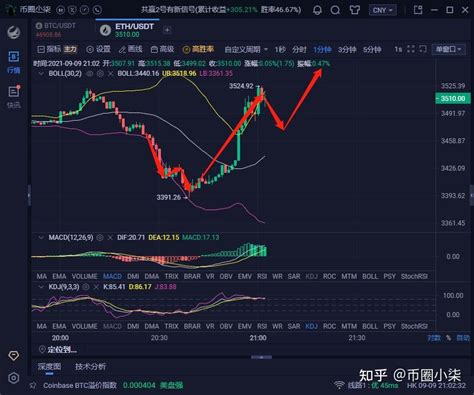Click the 定位到 locate button
The height and width of the screenshot is (395, 474).
[58, 349]
